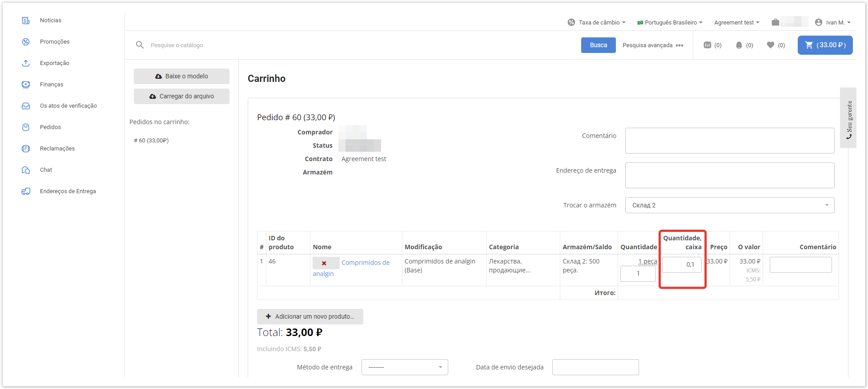
Task: Open Pedidos from sidebar menu
Action: tap(50, 127)
